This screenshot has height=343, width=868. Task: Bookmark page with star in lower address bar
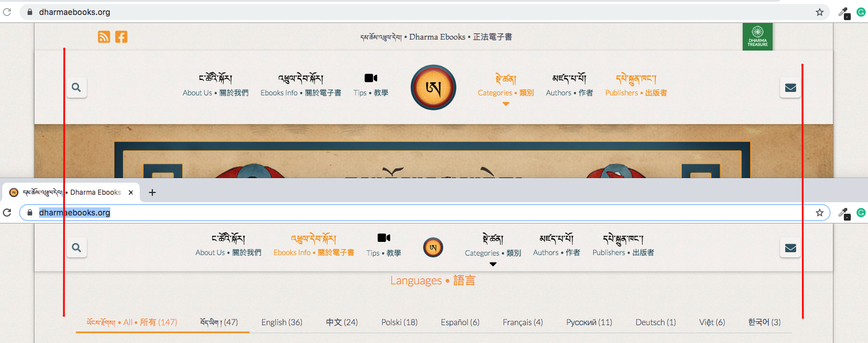pos(820,213)
